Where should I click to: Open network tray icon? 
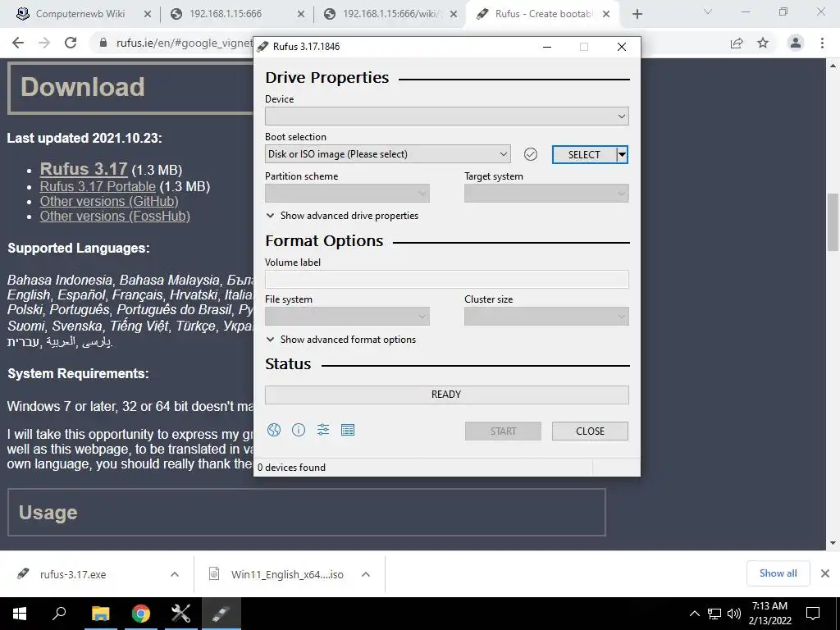pos(714,614)
